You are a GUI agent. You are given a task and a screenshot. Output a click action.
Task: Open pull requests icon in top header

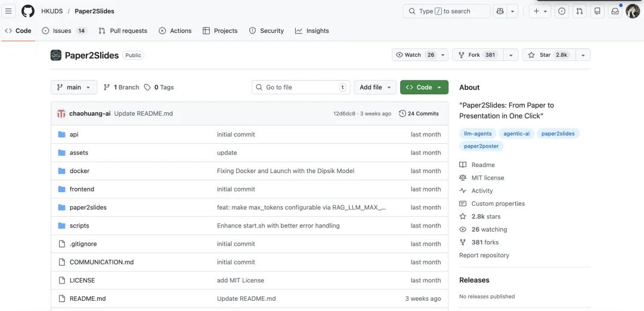pos(580,11)
